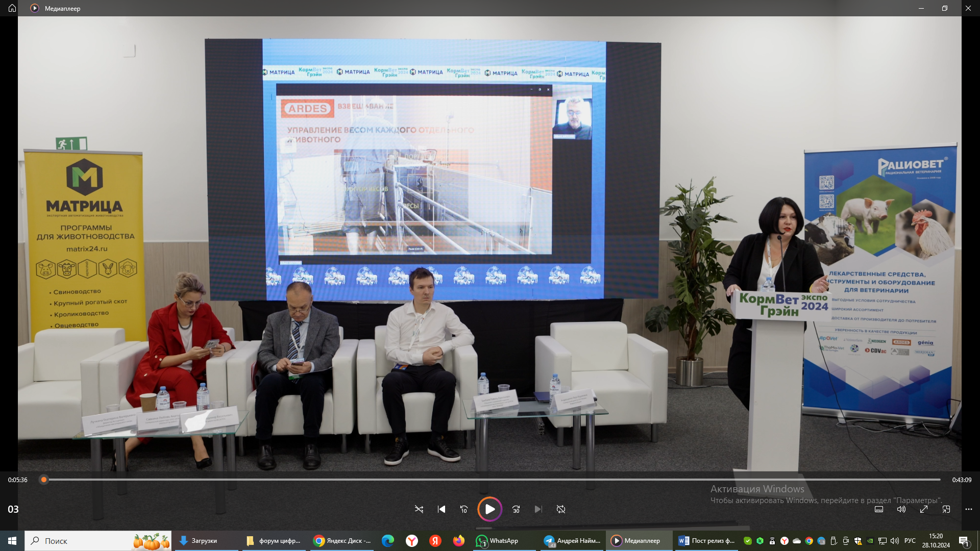Viewport: 980px width, 551px height.
Task: Go to the next track
Action: point(538,509)
